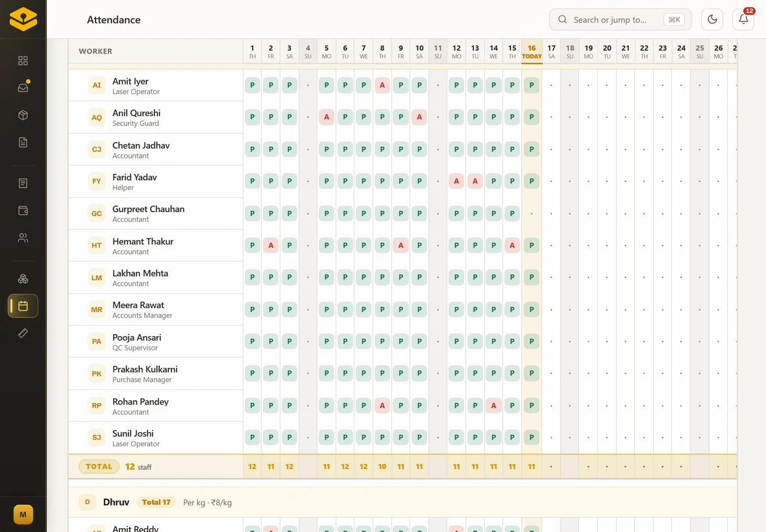Open the stacked cubes icon in the sidebar
Screen dimensions: 766x532
click(23, 279)
